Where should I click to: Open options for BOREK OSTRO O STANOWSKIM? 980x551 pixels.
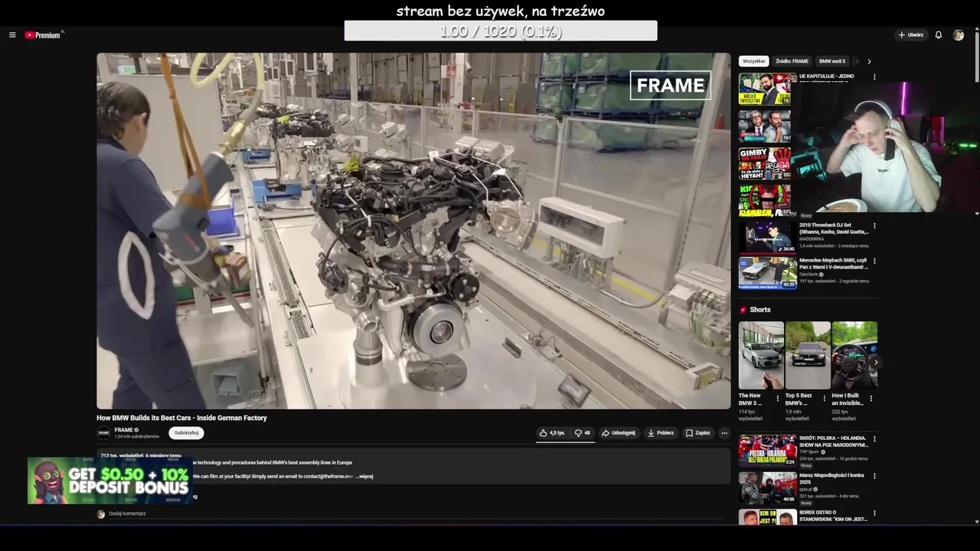(x=874, y=514)
